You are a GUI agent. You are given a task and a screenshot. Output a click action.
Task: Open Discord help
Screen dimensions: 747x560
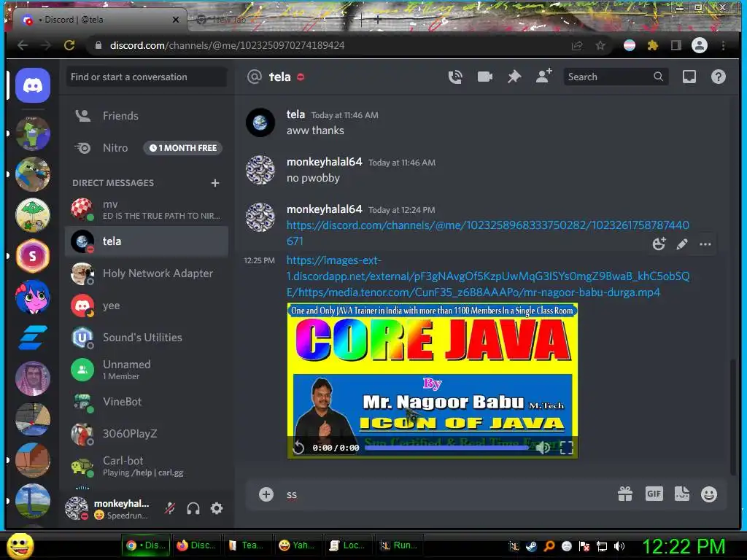718,77
